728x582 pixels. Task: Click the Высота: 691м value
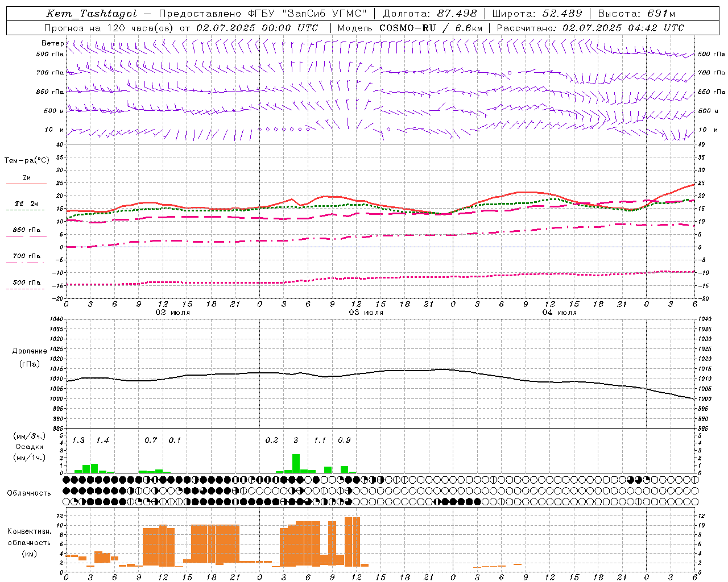636,14
